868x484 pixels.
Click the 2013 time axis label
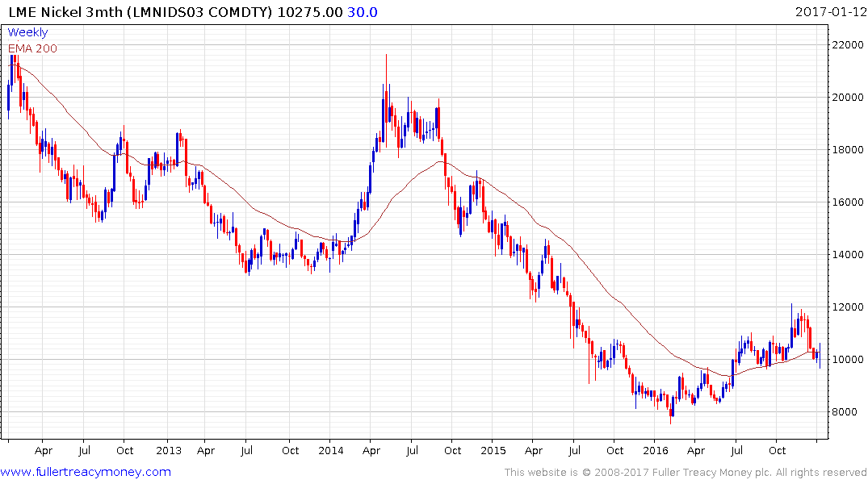168,451
